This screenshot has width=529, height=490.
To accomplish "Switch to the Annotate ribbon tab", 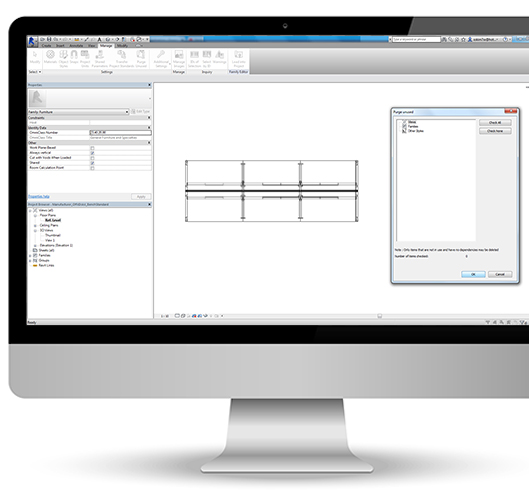I will (76, 46).
